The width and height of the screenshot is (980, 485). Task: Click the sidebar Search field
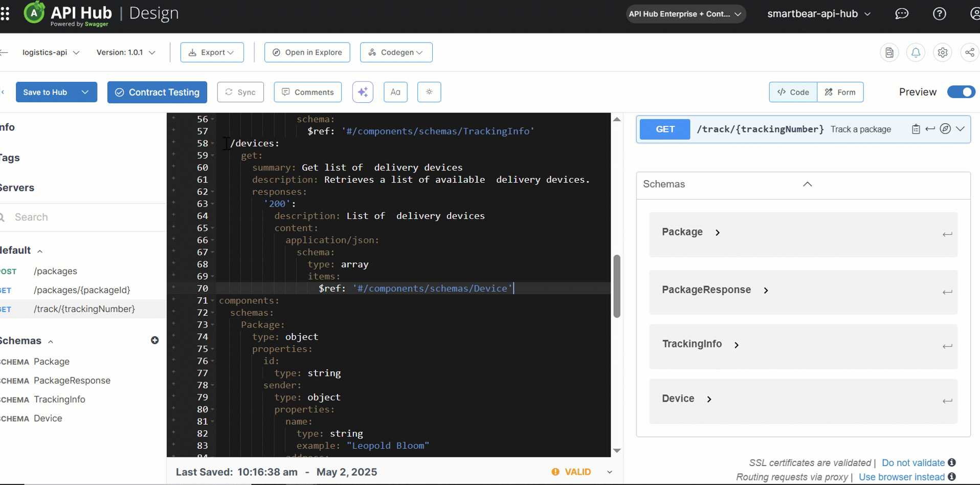click(x=83, y=217)
